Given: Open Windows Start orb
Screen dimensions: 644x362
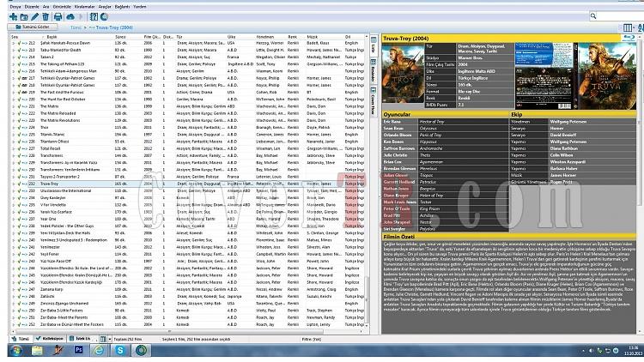Looking at the screenshot, I should pos(17,351).
